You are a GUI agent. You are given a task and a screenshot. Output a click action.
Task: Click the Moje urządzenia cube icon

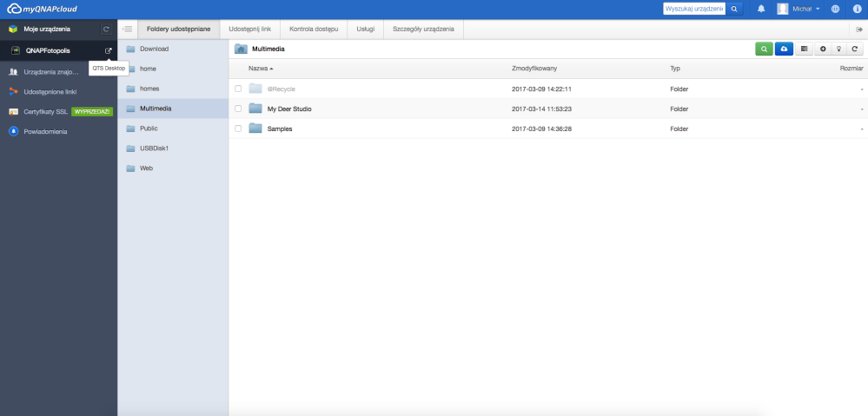pos(13,29)
